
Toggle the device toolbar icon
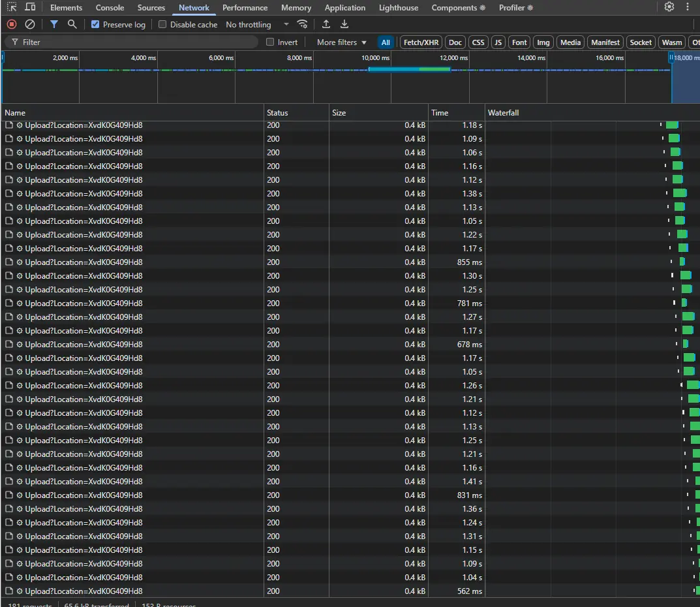[x=30, y=7]
